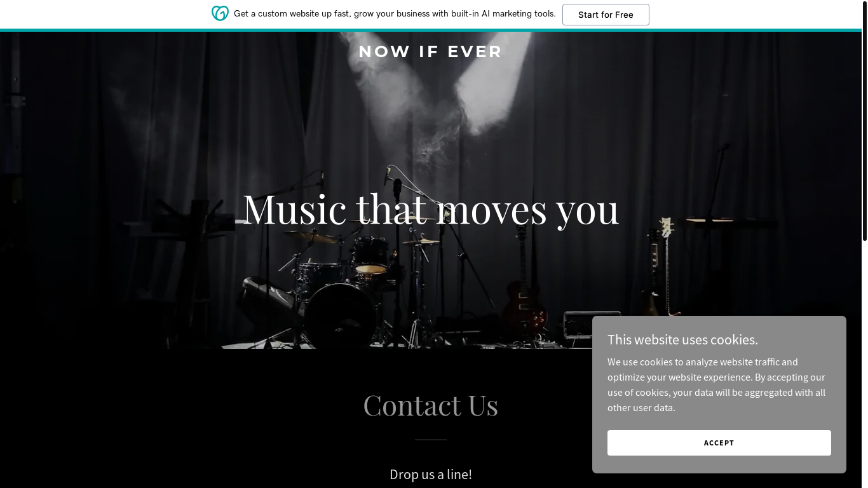Click the amplifier box on stage floor
This screenshot has height=488, width=868.
pos(591,325)
